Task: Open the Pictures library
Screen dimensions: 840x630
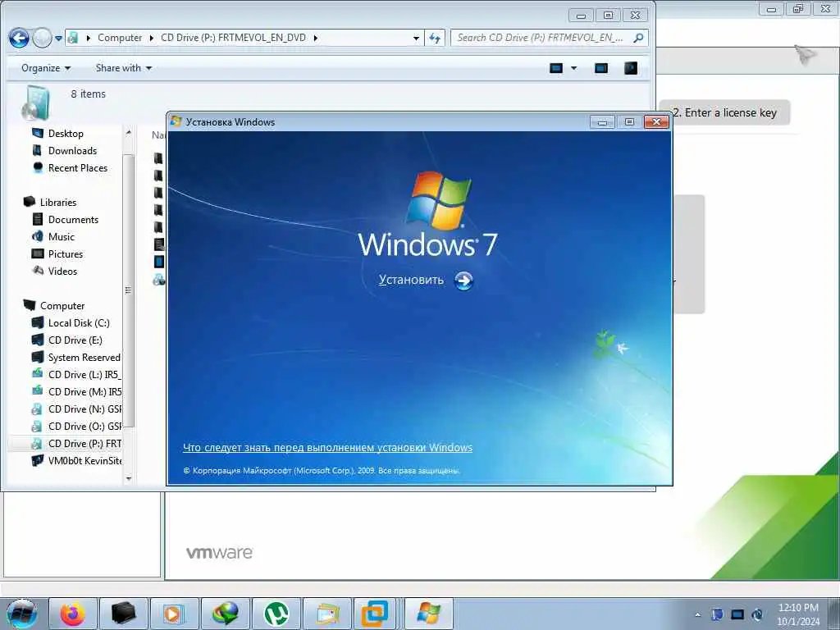Action: pyautogui.click(x=66, y=254)
